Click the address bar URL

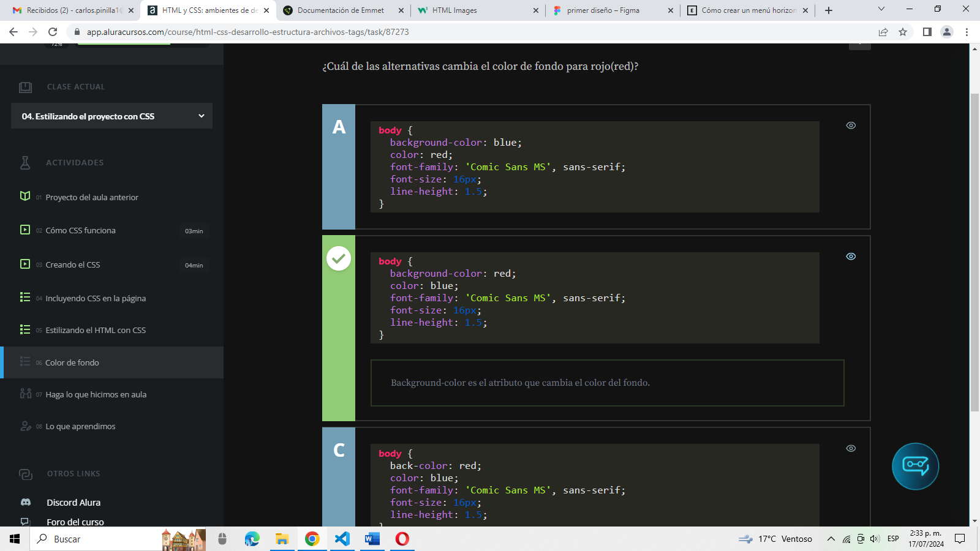(247, 32)
